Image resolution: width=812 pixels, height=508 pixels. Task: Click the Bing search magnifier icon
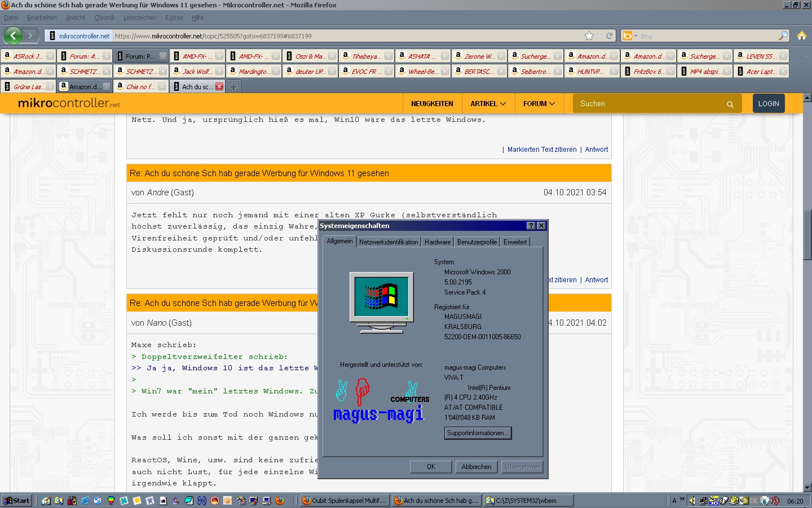tap(783, 36)
